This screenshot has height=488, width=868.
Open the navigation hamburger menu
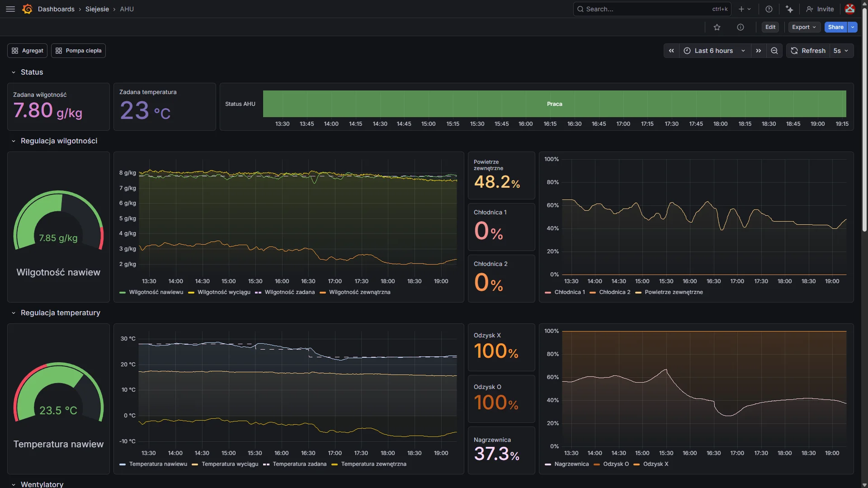[x=10, y=9]
